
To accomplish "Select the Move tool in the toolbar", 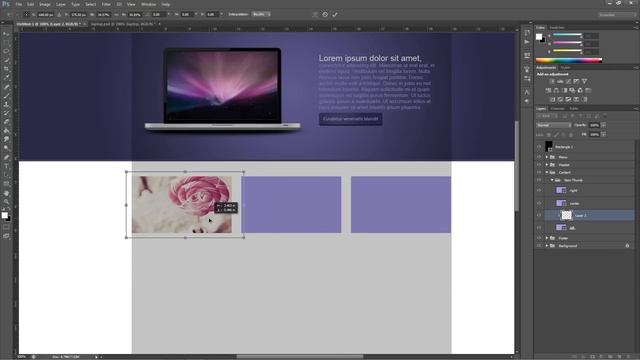I will pos(6,34).
